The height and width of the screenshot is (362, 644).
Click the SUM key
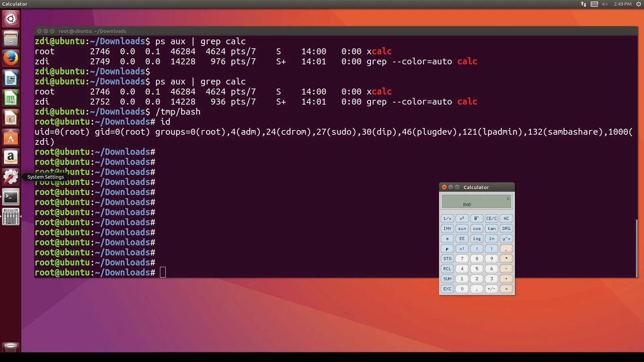tap(447, 279)
